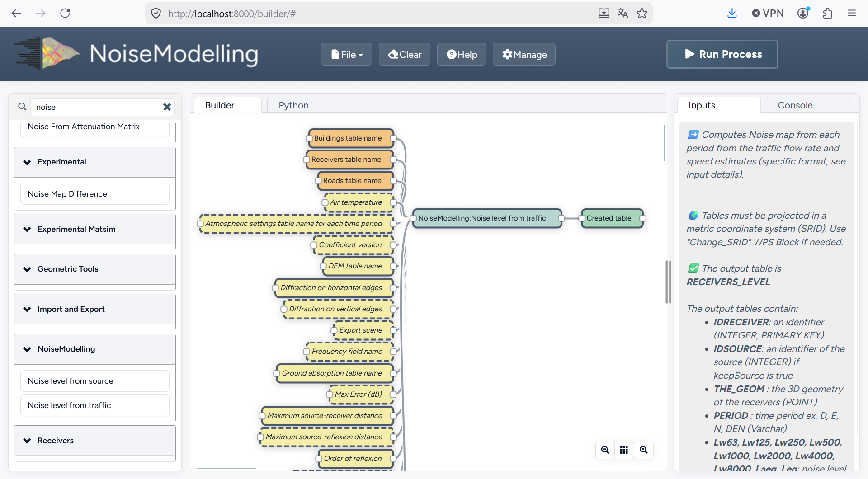This screenshot has width=868, height=479.
Task: Open the browser downloads icon
Action: click(x=732, y=13)
